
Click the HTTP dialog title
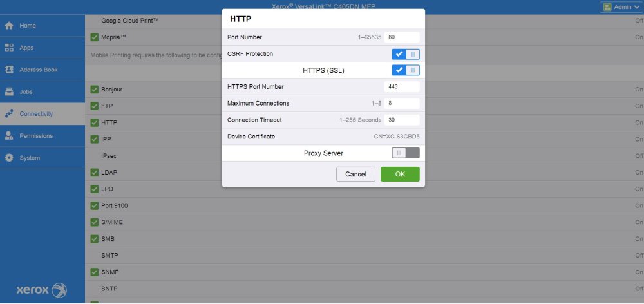tap(241, 19)
